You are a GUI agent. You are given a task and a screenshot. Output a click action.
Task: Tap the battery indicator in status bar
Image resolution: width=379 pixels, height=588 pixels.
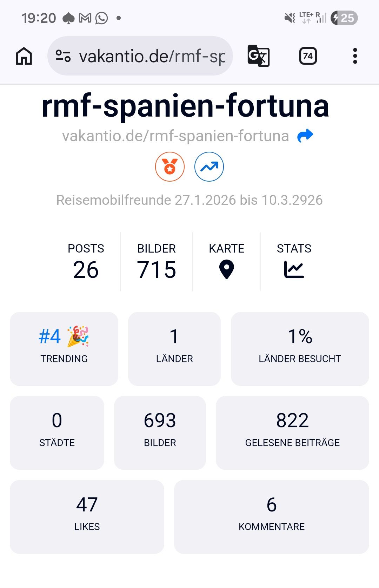coord(344,18)
